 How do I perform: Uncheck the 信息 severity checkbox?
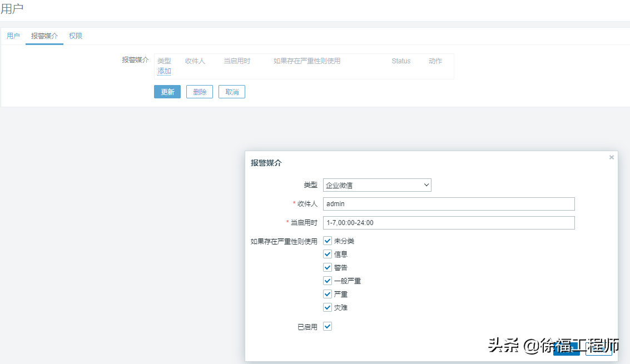point(328,254)
